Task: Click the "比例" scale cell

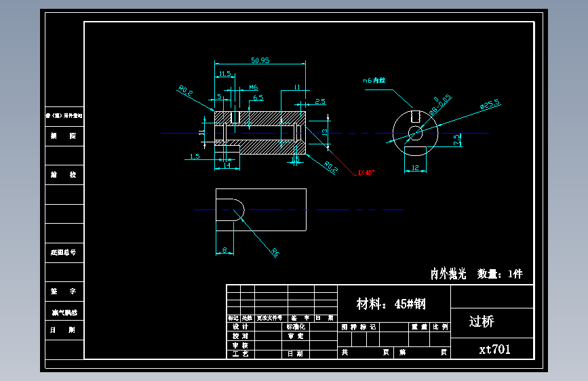Action: tap(440, 327)
